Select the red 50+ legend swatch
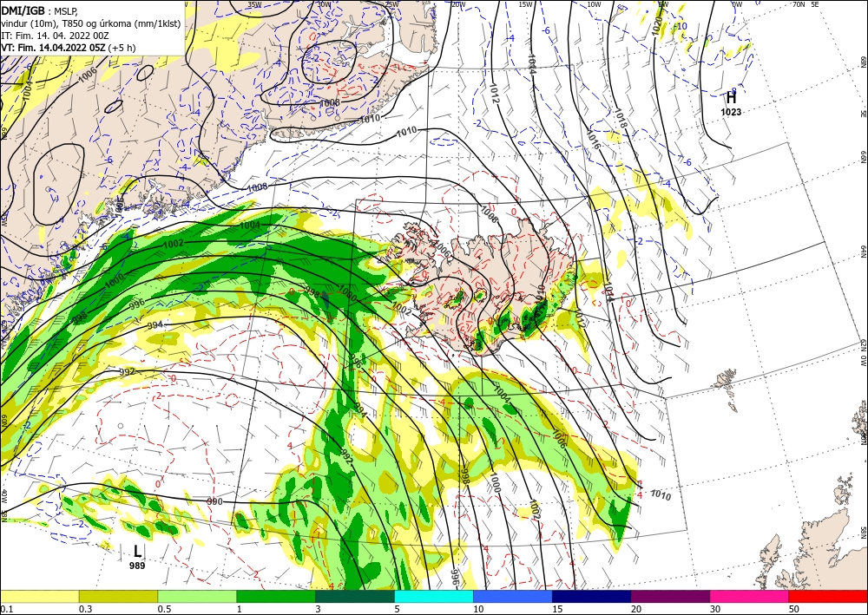This screenshot has width=868, height=615. [829, 597]
